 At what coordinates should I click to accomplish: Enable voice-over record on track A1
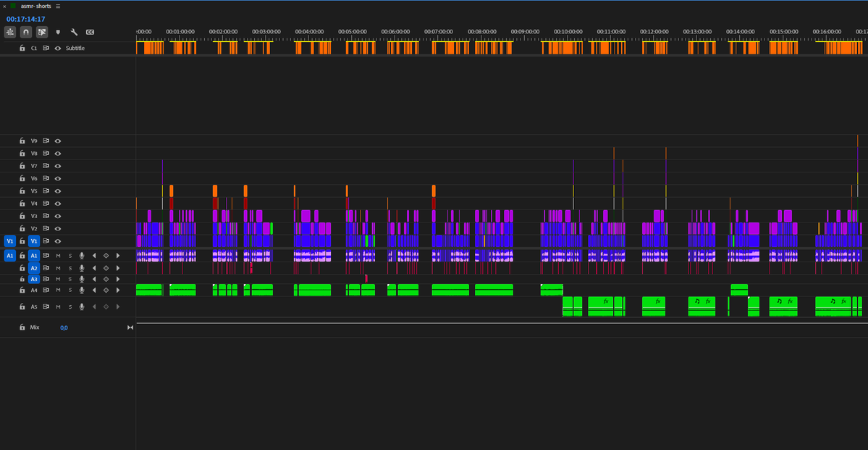(x=82, y=256)
